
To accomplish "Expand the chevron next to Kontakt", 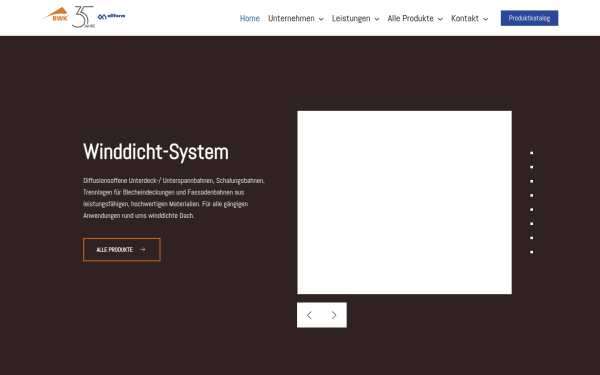I will coord(486,19).
